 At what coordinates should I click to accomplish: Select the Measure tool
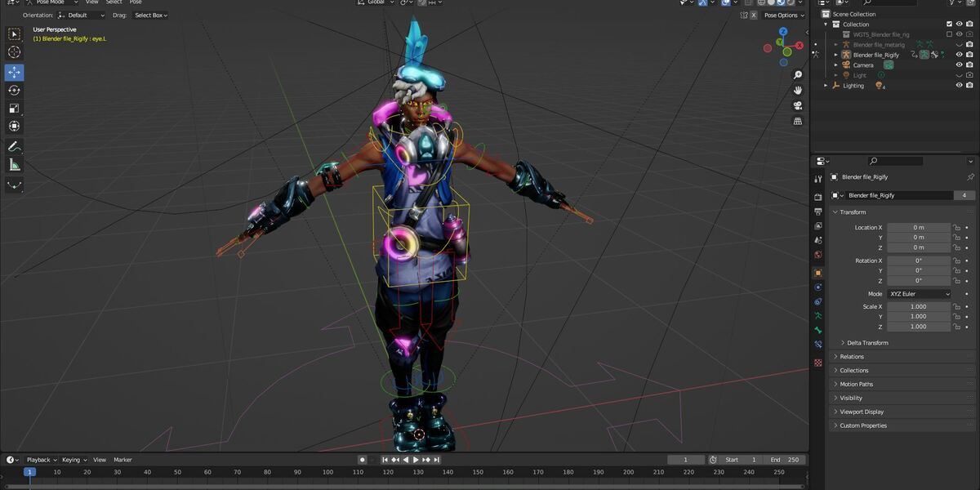tap(14, 165)
